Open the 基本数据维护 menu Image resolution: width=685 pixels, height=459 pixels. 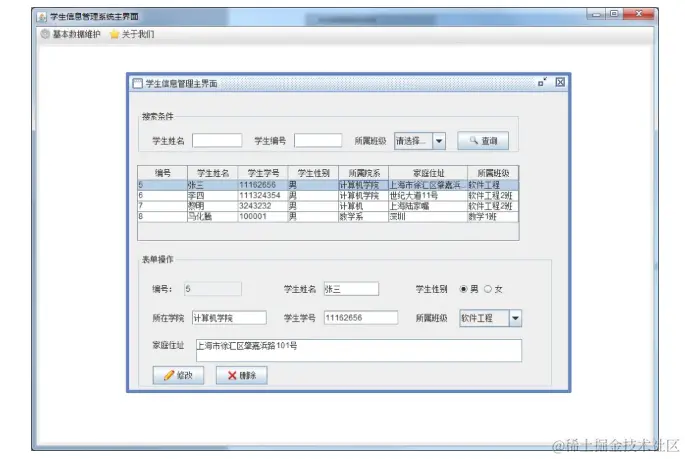click(x=71, y=34)
